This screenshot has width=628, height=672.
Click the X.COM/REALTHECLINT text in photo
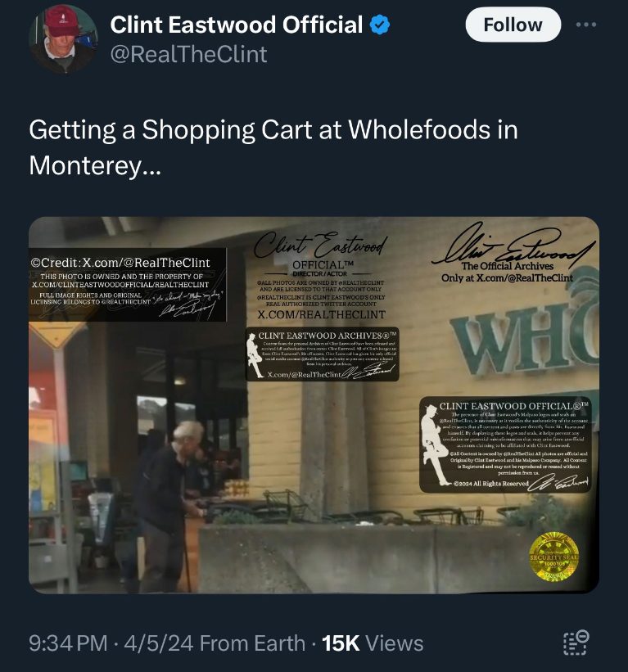click(x=322, y=314)
